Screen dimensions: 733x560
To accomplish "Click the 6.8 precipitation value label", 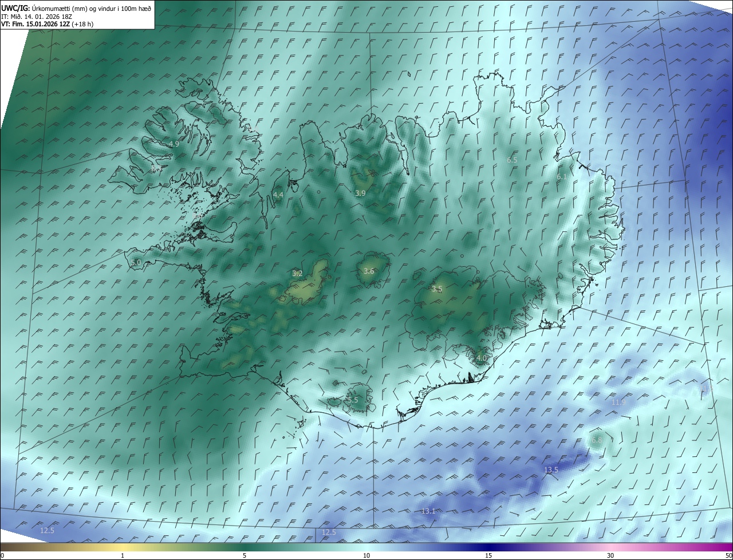I will [x=597, y=440].
